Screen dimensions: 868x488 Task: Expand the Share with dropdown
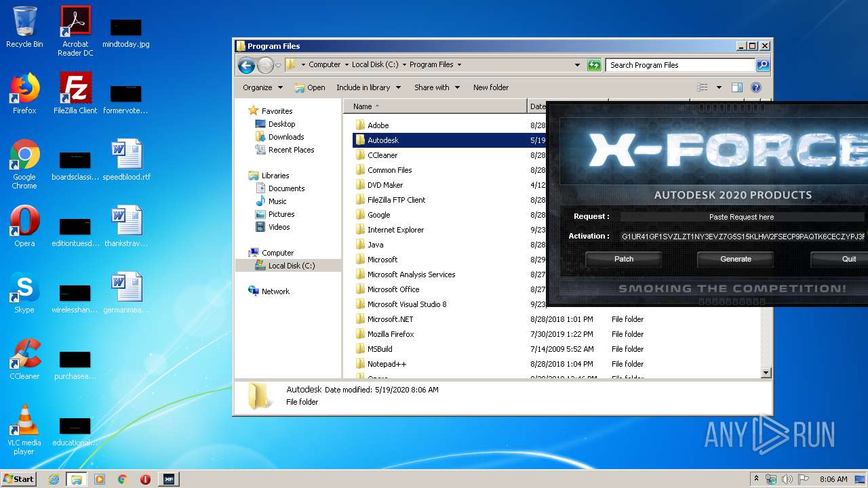(437, 87)
